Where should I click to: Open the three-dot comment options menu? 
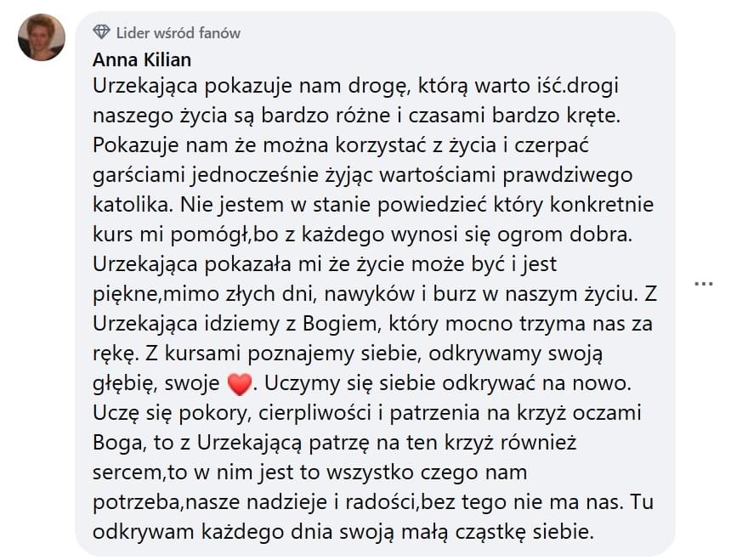(x=703, y=283)
